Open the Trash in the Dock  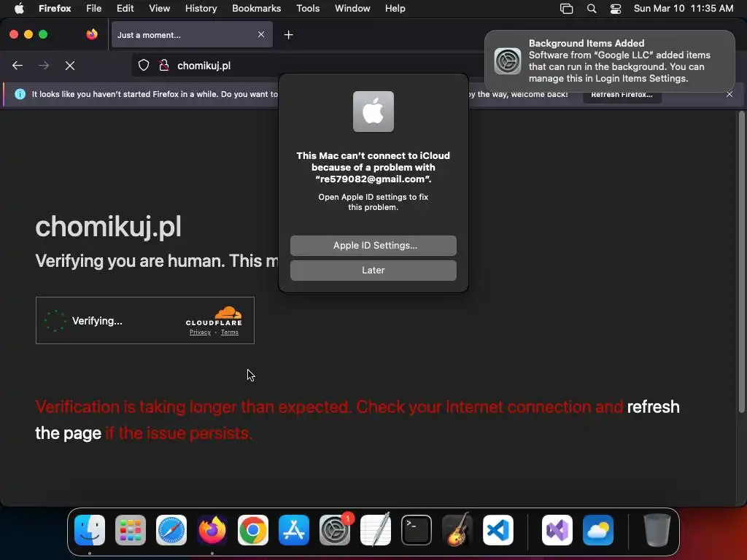pos(657,530)
